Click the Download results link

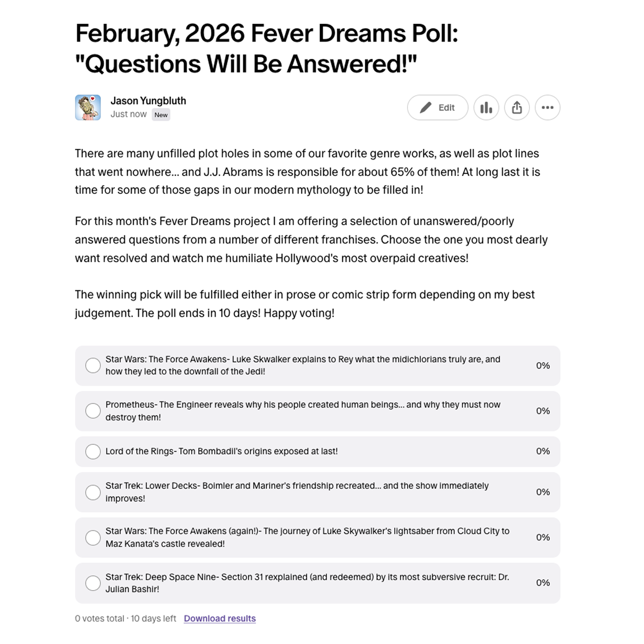pos(219,619)
